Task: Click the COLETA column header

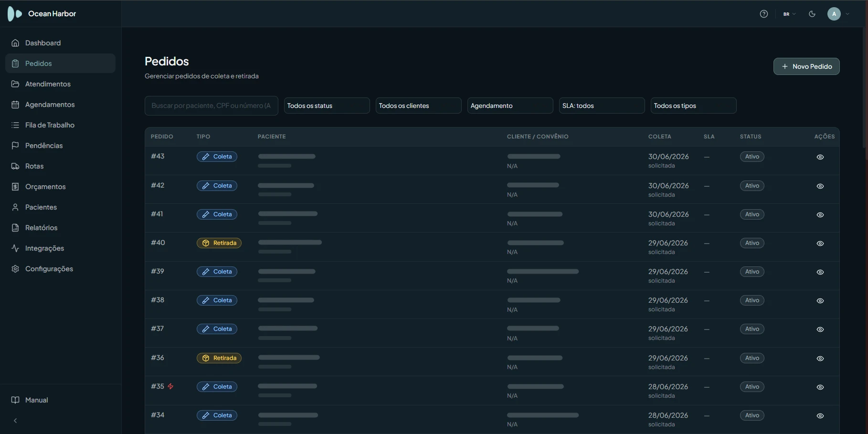Action: (x=660, y=137)
